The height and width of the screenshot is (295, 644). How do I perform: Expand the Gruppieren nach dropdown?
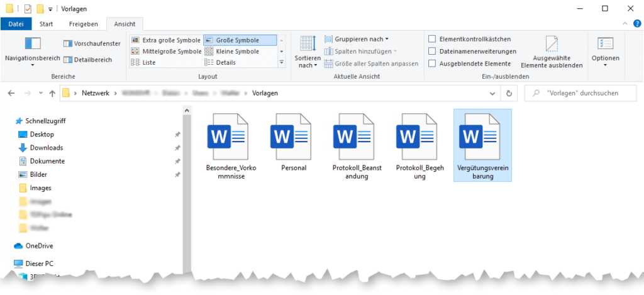pyautogui.click(x=357, y=39)
